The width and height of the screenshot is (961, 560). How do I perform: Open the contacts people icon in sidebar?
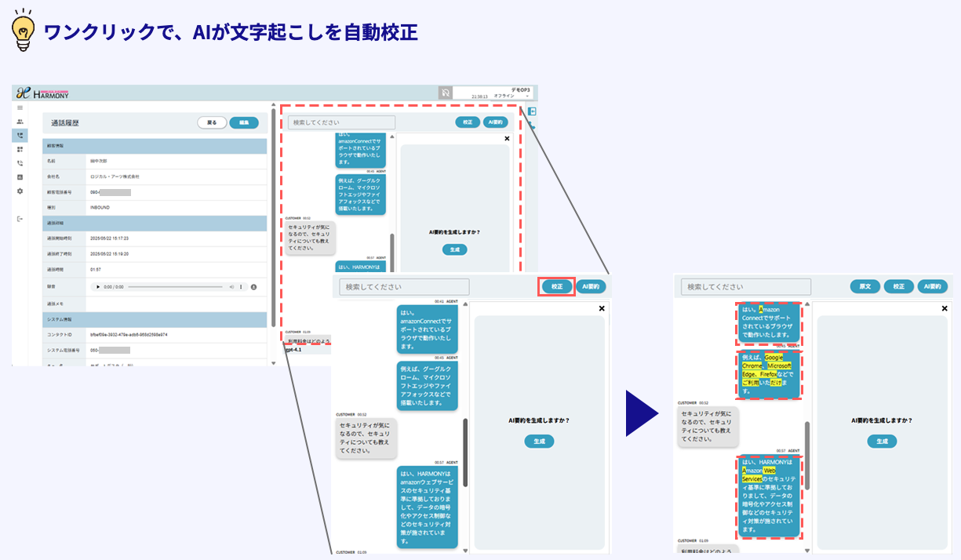[20, 122]
